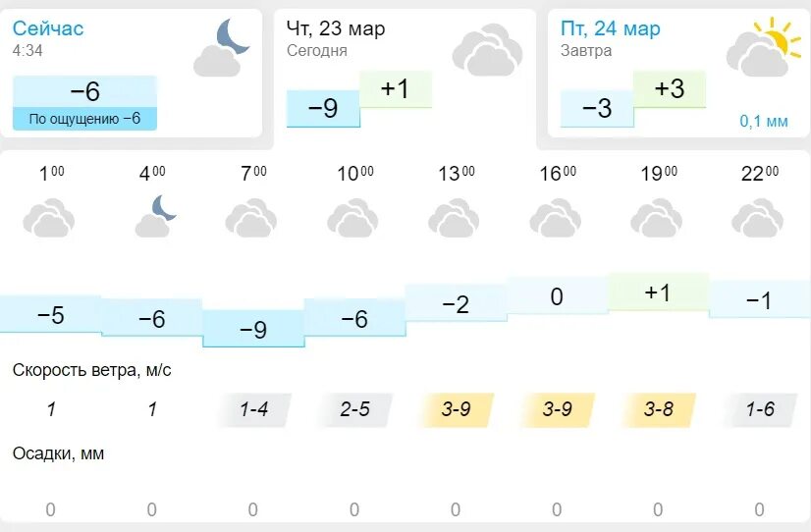The width and height of the screenshot is (811, 532).
Task: Click the cloud icon under 13:00
Action: 454,218
